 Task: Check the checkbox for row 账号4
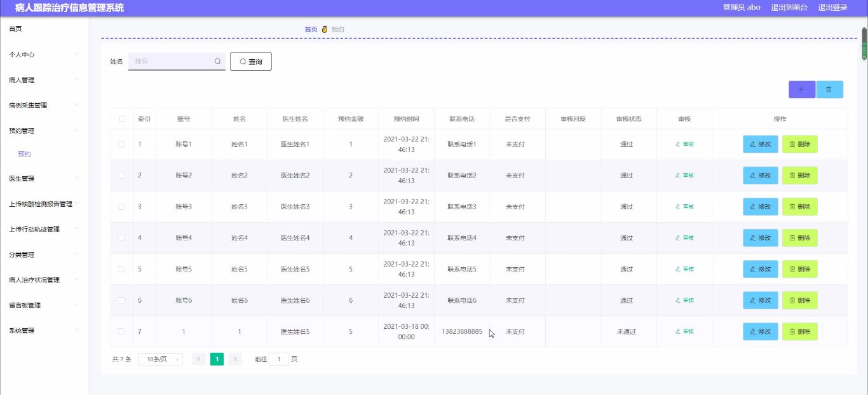(x=121, y=238)
